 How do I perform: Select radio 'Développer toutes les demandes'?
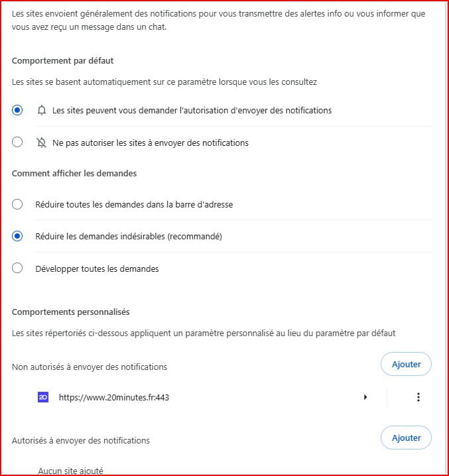coord(18,268)
